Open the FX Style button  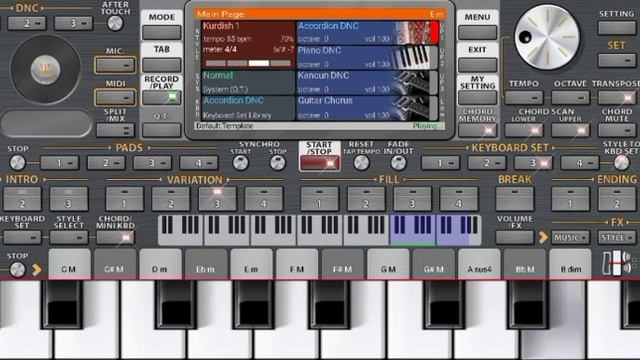point(617,237)
